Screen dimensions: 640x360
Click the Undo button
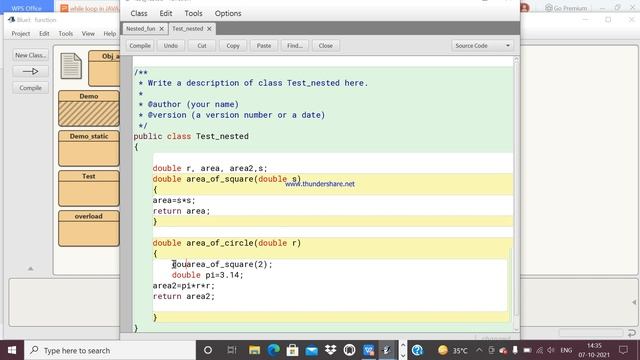[x=171, y=46]
